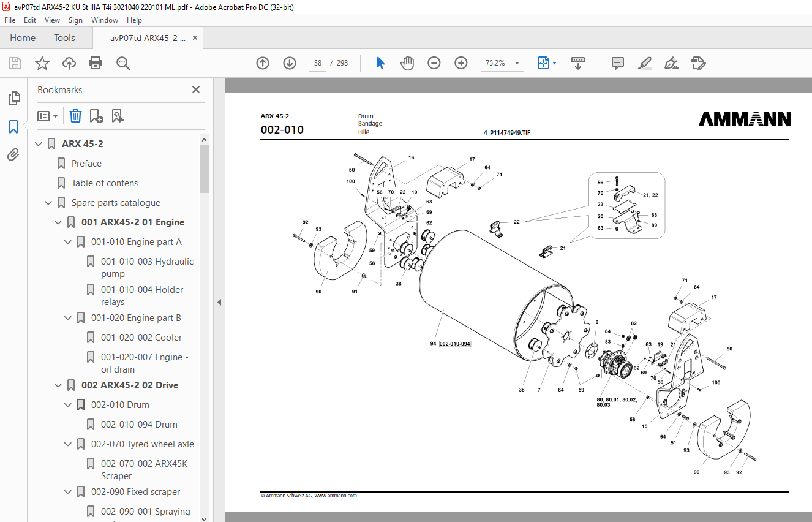Open 001-020-007 Engine - oil drain bookmark
This screenshot has width=812, height=522.
click(x=145, y=363)
